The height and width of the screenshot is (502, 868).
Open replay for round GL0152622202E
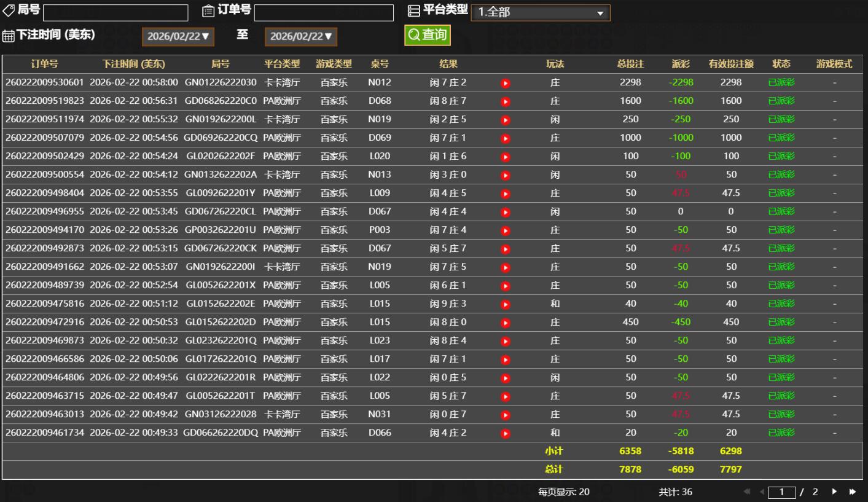(506, 304)
